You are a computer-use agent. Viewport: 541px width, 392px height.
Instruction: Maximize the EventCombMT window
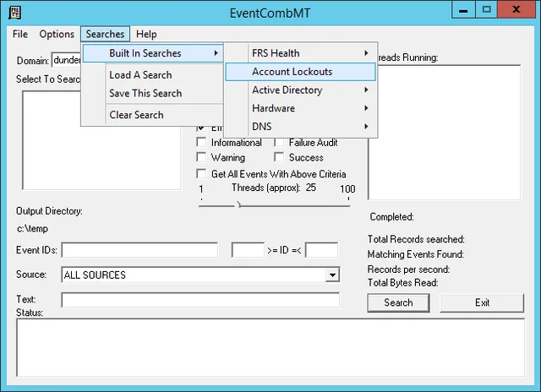point(487,10)
